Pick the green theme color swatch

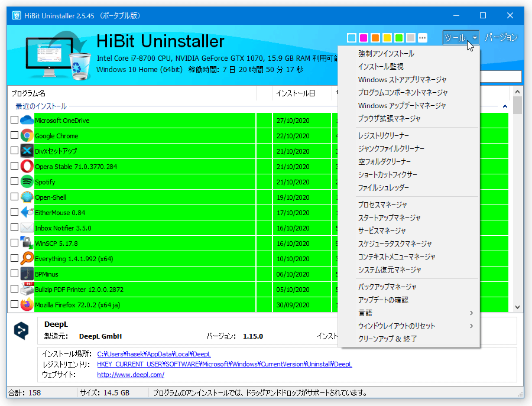coord(399,38)
